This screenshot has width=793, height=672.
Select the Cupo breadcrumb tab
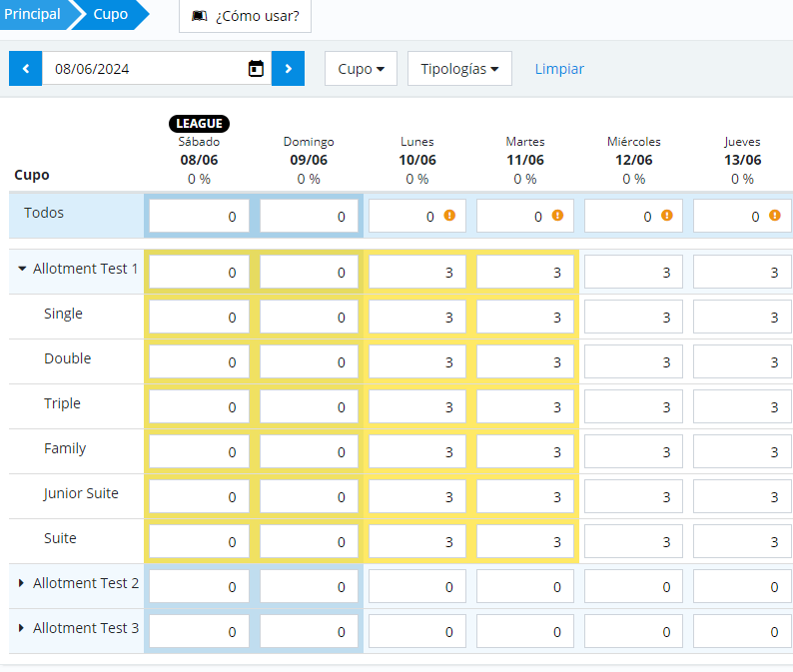(x=110, y=15)
